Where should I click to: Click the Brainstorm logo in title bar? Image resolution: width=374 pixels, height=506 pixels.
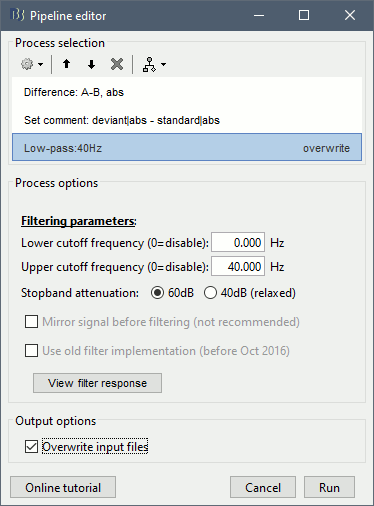pos(18,15)
